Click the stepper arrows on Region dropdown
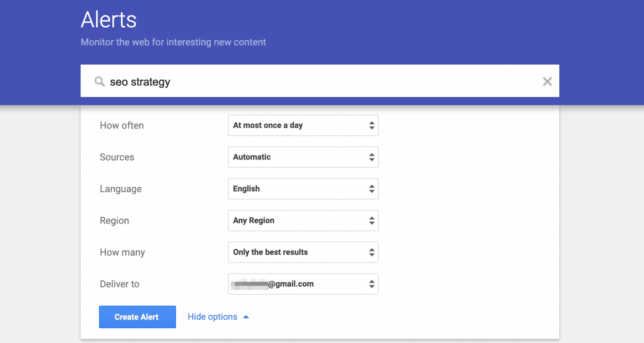 click(x=372, y=220)
